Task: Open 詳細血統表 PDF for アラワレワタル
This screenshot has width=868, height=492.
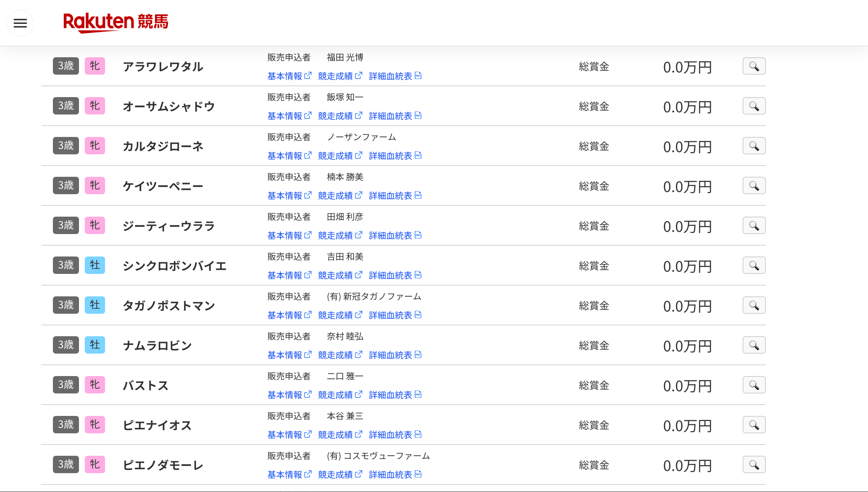Action: [x=395, y=76]
